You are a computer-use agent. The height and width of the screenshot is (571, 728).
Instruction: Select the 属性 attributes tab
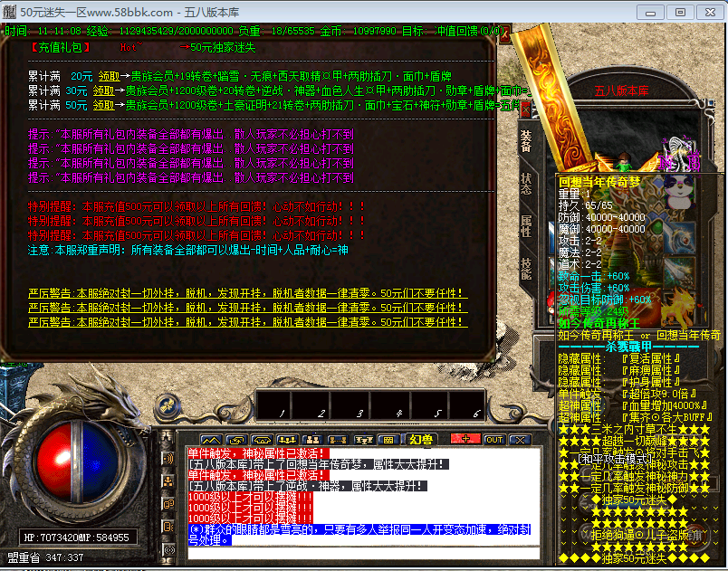[x=526, y=225]
